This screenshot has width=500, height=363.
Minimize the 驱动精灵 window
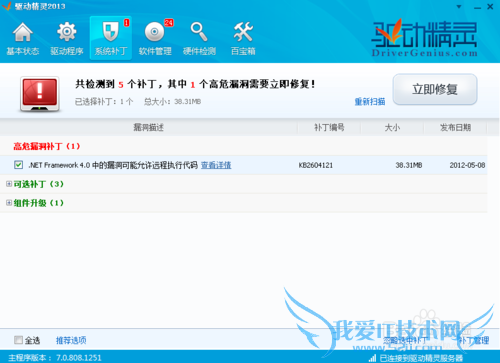click(x=477, y=7)
